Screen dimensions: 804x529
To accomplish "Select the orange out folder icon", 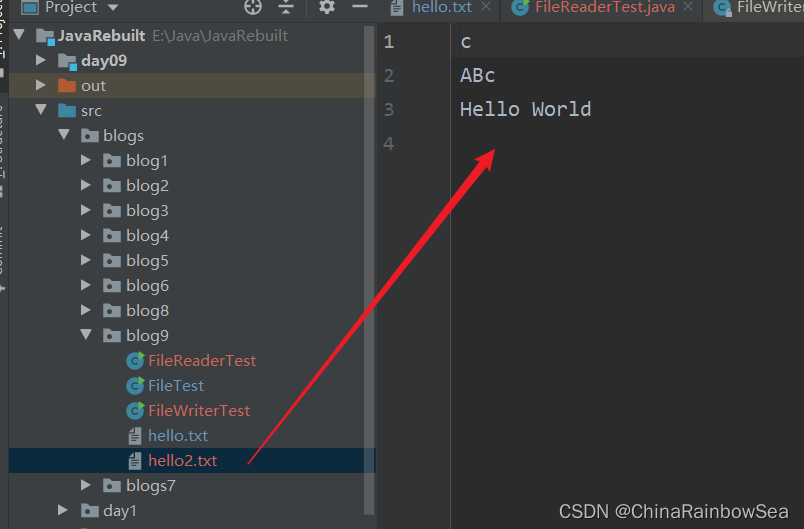I will 67,85.
